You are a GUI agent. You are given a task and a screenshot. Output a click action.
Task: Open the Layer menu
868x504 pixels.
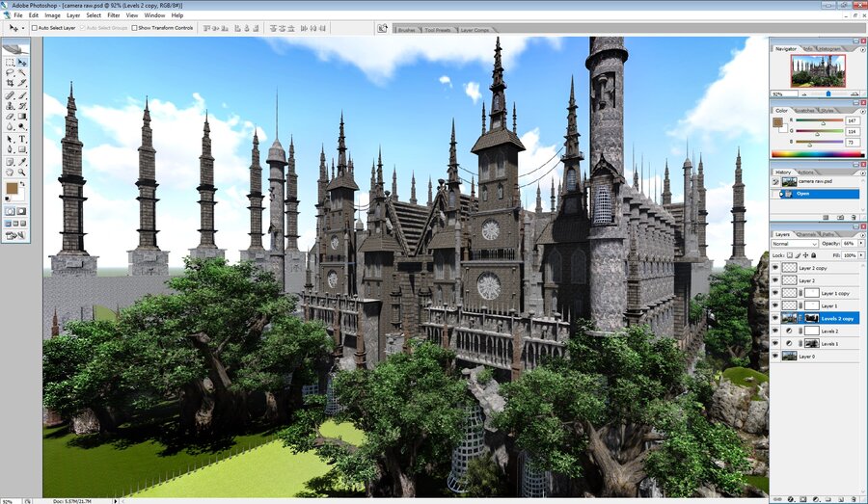point(73,15)
